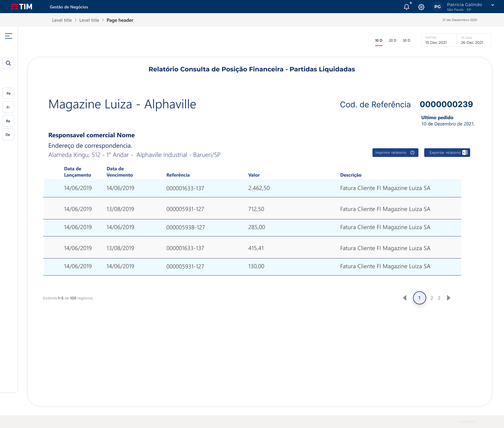Image resolution: width=504 pixels, height=428 pixels.
Task: Select page 1 in pagination
Action: coord(419,298)
